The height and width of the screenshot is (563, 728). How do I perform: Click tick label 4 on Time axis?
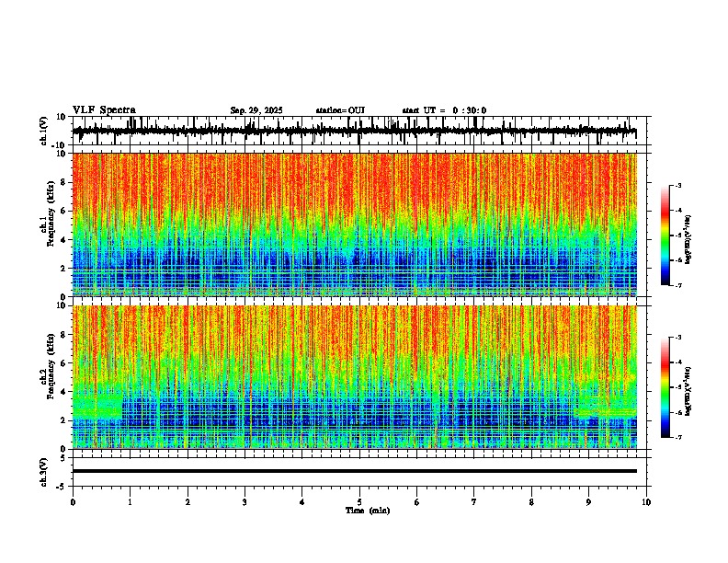point(302,502)
